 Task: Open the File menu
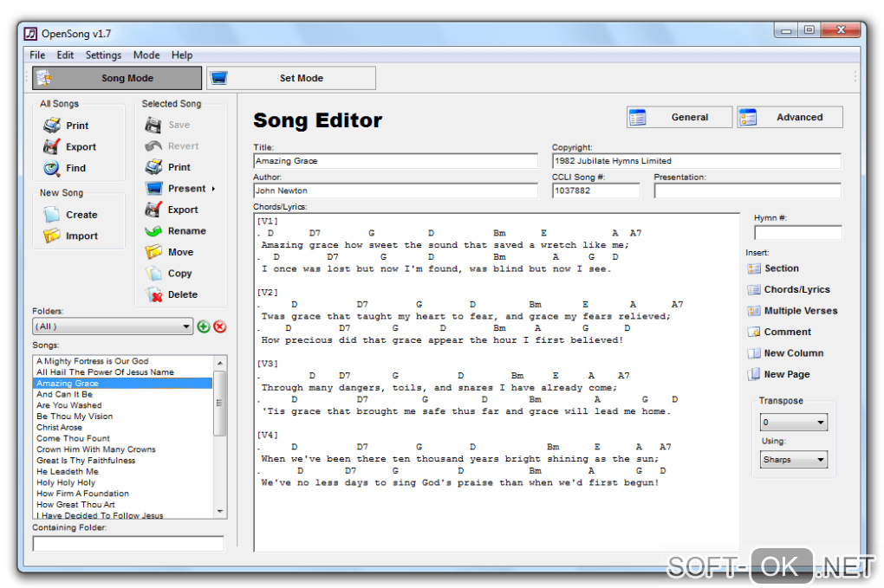37,55
